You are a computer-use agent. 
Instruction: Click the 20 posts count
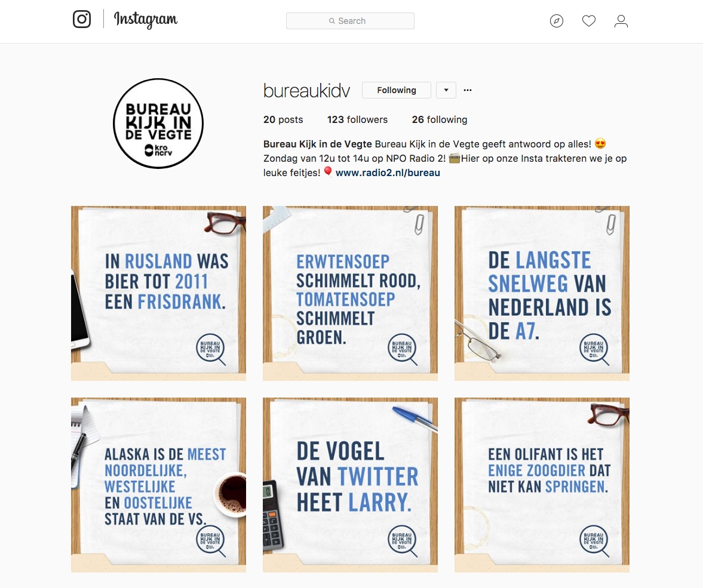(x=283, y=119)
